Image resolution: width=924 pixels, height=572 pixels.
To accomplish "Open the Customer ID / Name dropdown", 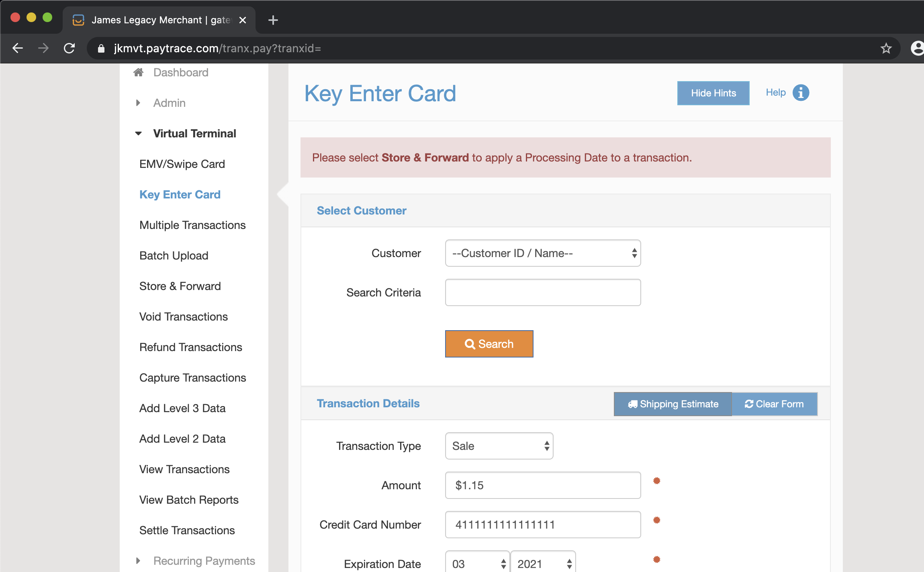I will pos(543,253).
